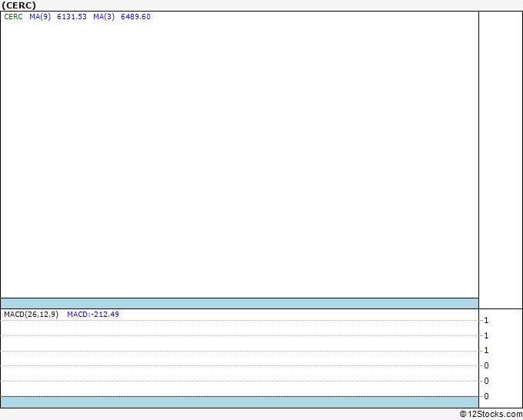Click the 12Stocks.com copyright text
The image size is (523, 420).
(491, 414)
